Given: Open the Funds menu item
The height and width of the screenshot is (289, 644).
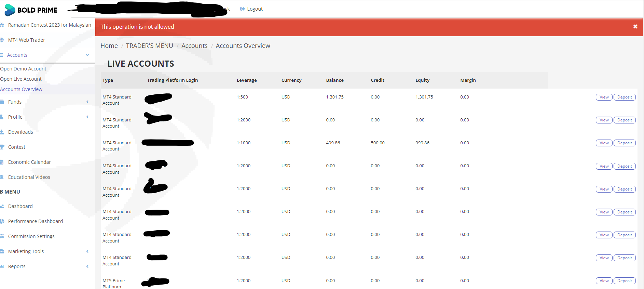Looking at the screenshot, I should click(x=15, y=102).
